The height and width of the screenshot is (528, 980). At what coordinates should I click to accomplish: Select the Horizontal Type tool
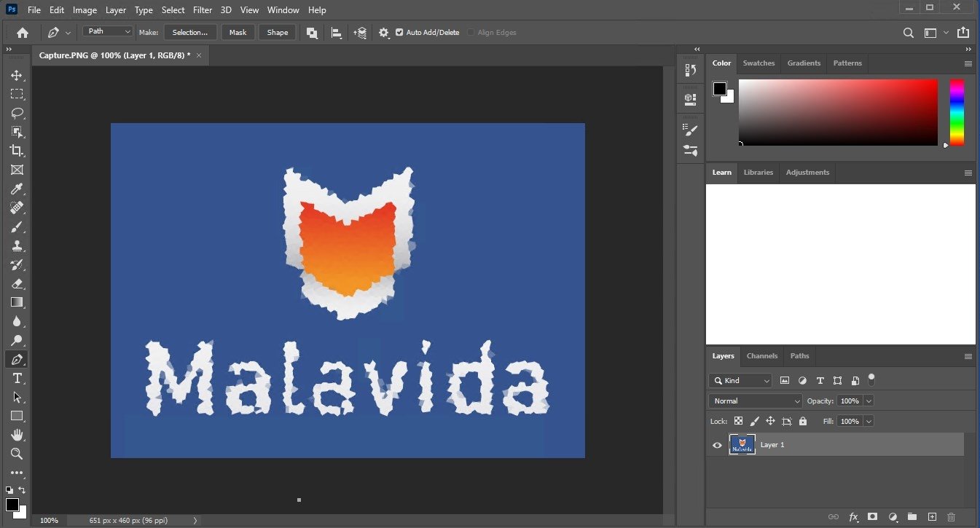(x=17, y=378)
